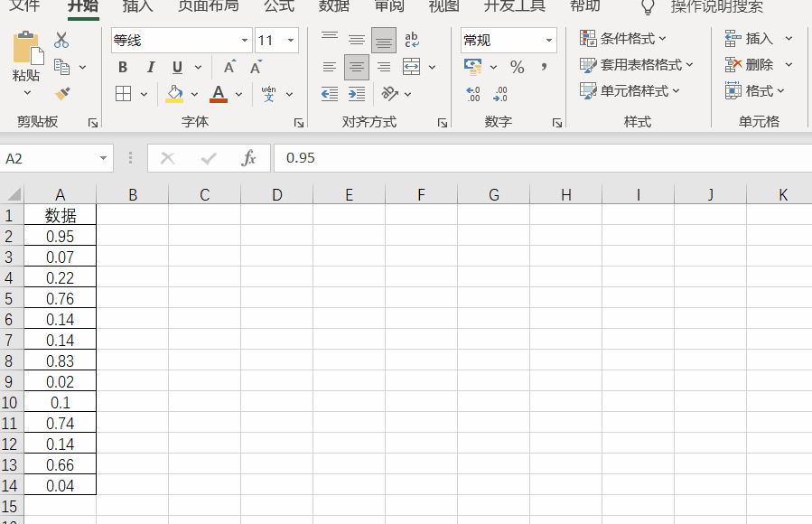Expand font color palette arrow

(x=238, y=94)
